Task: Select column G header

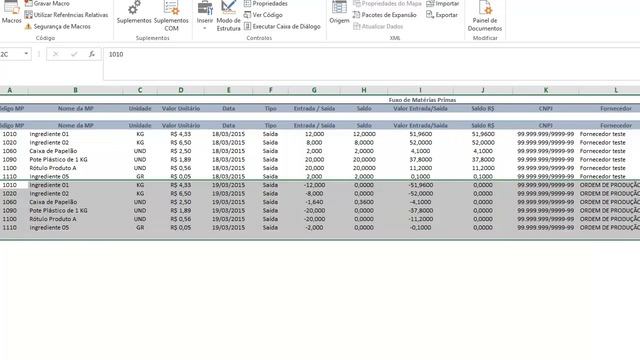Action: click(x=314, y=90)
